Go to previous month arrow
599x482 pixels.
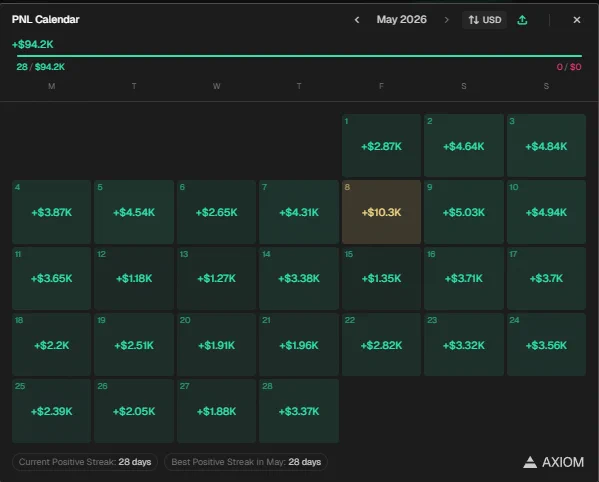(x=357, y=20)
